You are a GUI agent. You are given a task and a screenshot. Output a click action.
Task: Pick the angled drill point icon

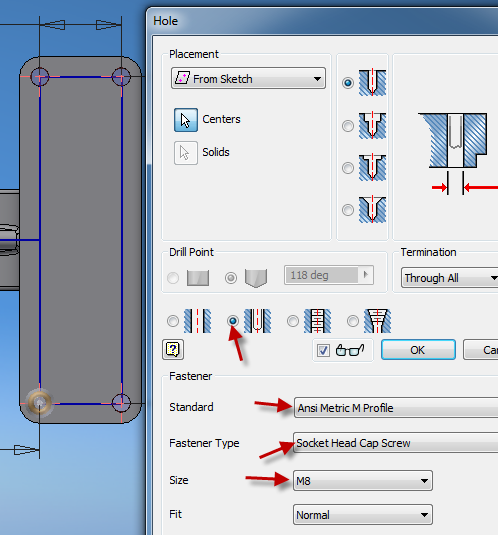click(x=256, y=278)
